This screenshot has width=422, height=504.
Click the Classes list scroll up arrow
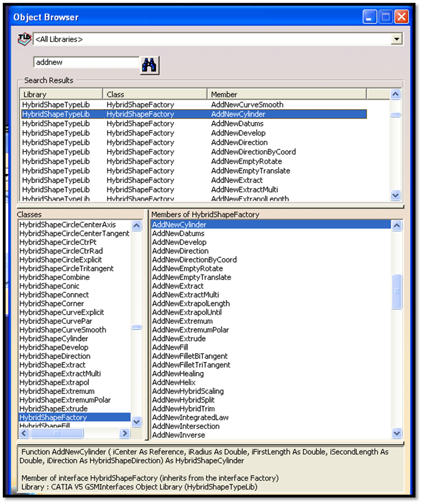click(x=136, y=225)
